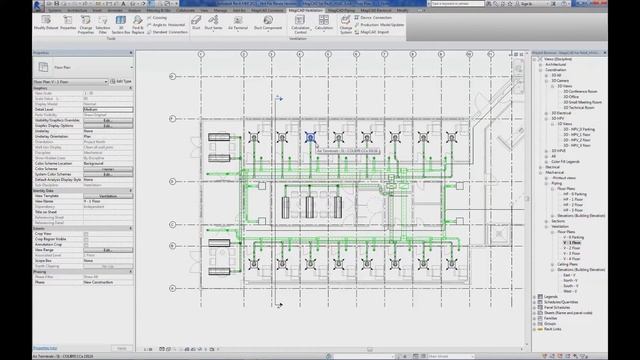Switch to the MagiCAD Common tab

[x=267, y=10]
